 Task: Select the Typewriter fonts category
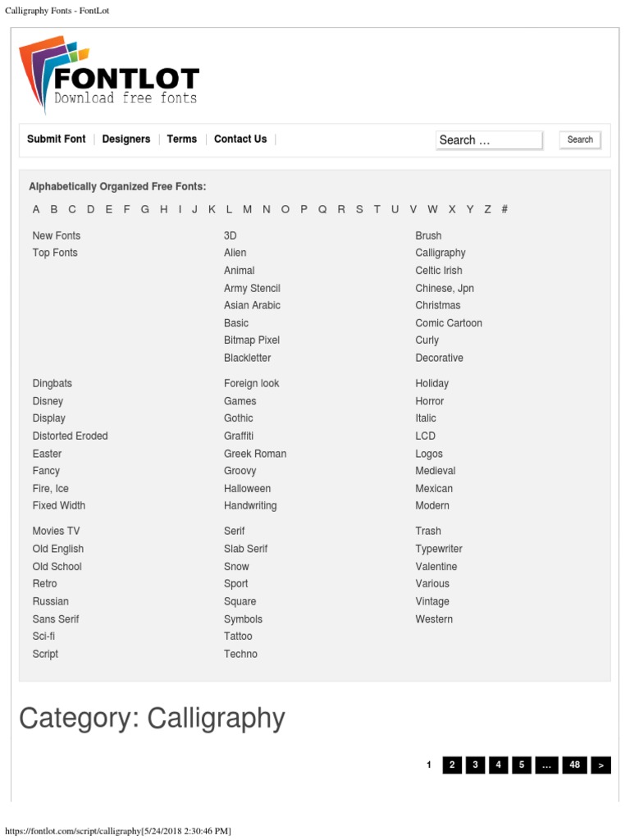[x=441, y=549]
